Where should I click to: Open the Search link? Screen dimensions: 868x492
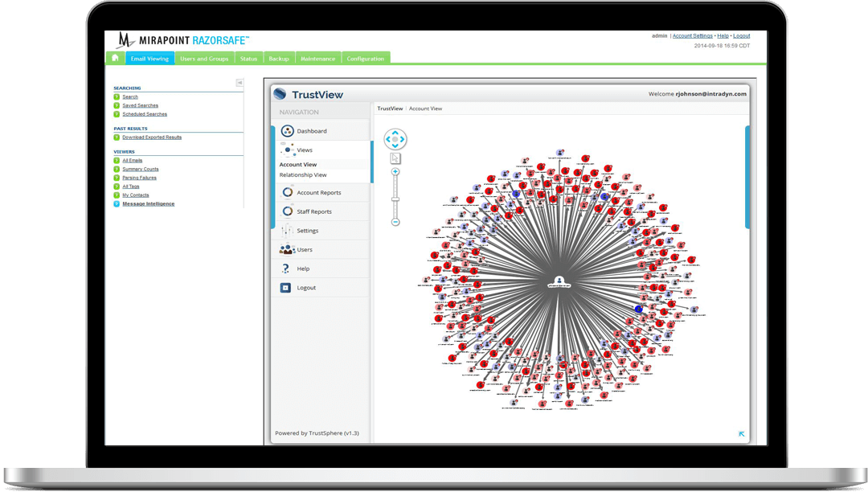[x=130, y=96]
